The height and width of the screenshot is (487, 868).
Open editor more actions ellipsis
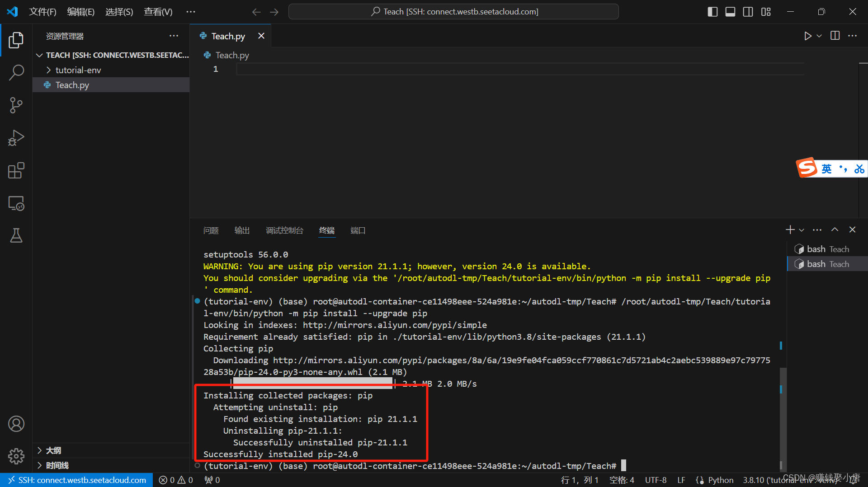853,36
